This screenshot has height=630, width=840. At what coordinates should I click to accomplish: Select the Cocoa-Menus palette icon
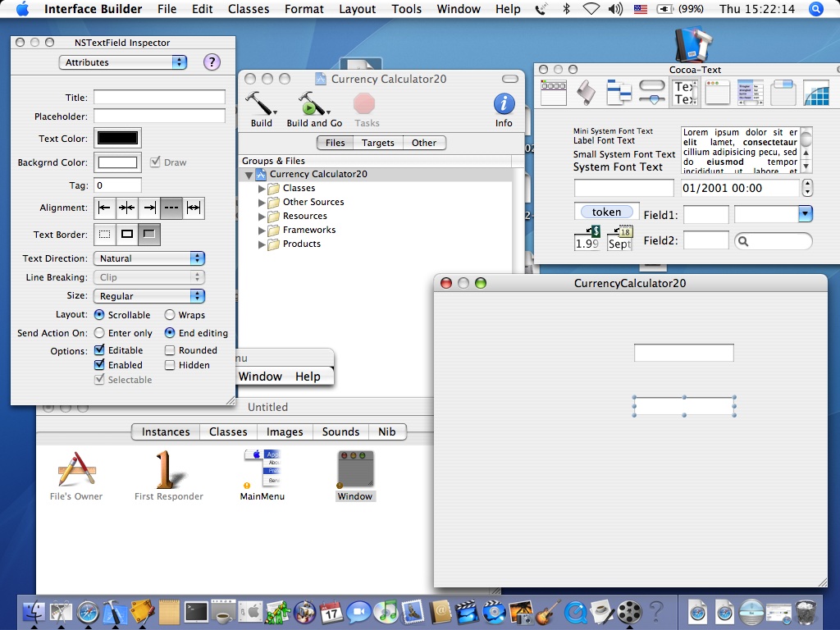(x=554, y=93)
